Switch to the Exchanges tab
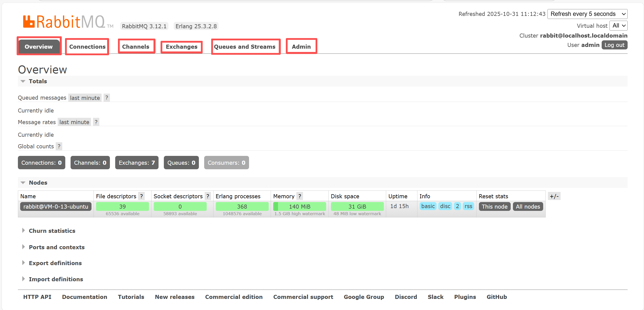 pos(181,47)
